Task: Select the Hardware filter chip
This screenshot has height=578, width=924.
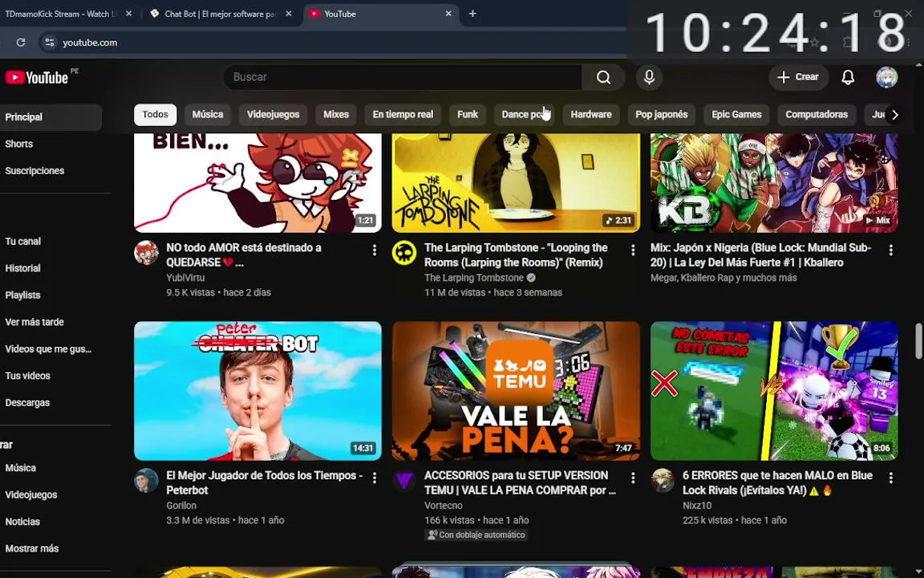Action: click(x=591, y=115)
